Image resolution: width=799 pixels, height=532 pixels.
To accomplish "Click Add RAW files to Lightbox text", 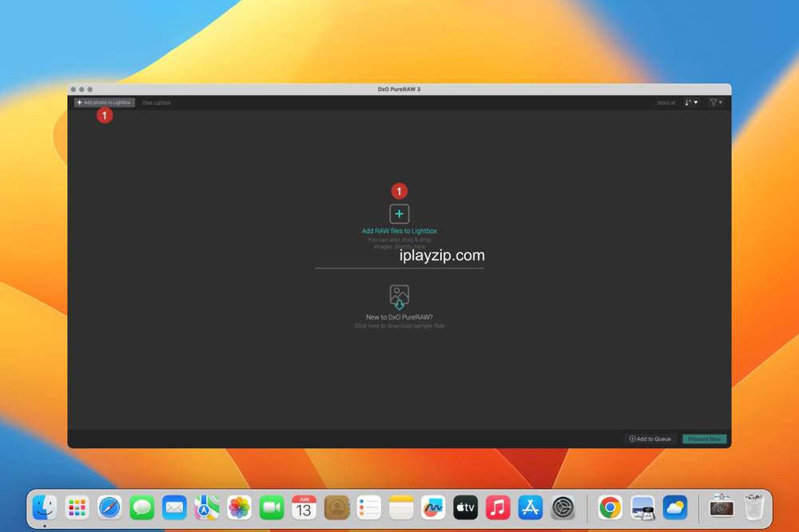I will (x=399, y=231).
